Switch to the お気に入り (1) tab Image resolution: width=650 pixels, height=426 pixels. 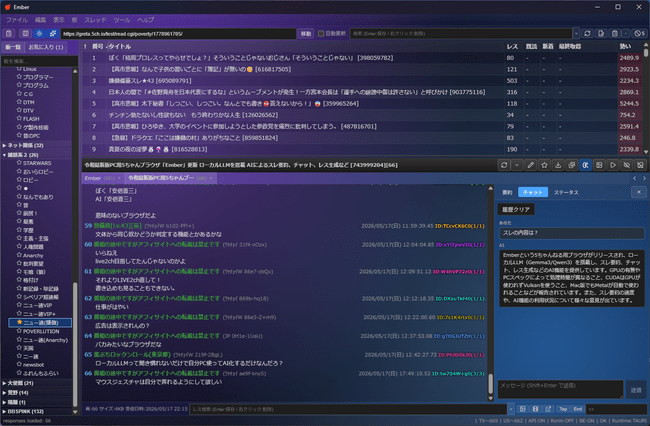[46, 47]
